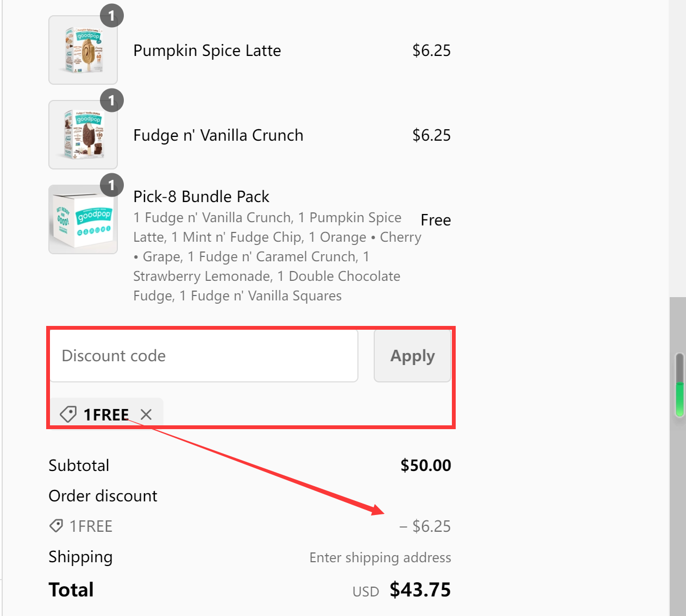
Task: Click the Order discount amount of -$6.25
Action: point(426,525)
